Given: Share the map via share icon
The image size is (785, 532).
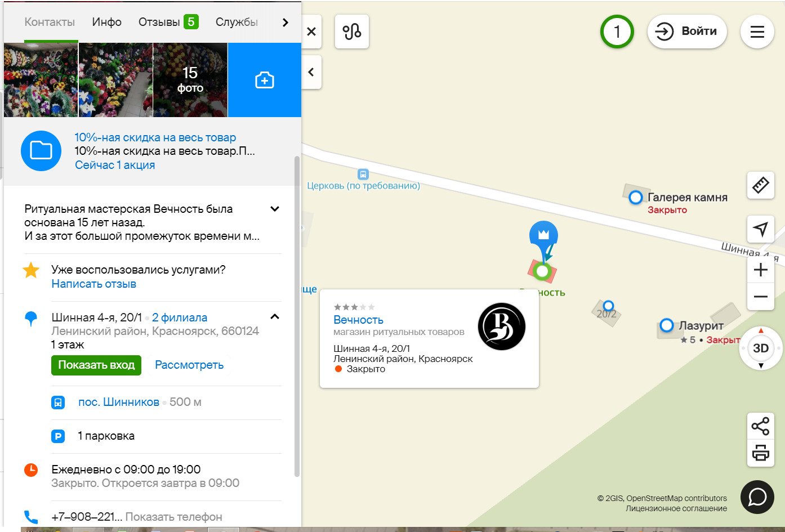Looking at the screenshot, I should pyautogui.click(x=761, y=426).
